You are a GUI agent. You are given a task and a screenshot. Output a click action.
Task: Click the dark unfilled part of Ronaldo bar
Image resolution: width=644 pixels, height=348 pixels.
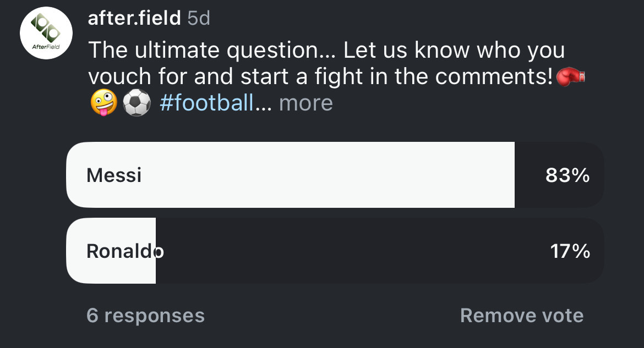pos(352,251)
